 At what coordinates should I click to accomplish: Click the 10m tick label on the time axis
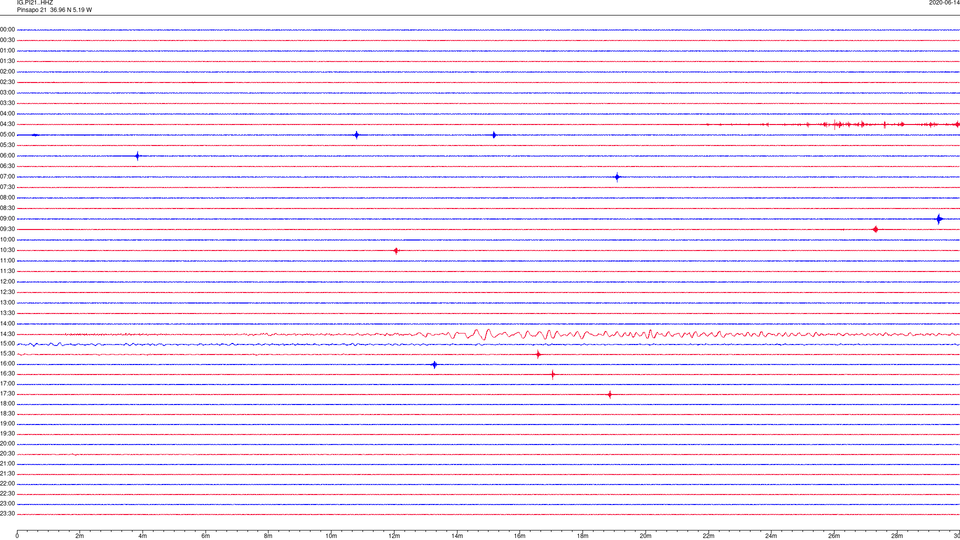click(331, 536)
